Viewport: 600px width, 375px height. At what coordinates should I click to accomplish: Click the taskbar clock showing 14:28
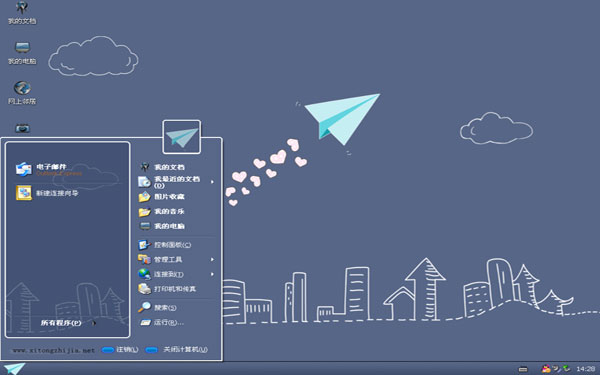point(585,369)
